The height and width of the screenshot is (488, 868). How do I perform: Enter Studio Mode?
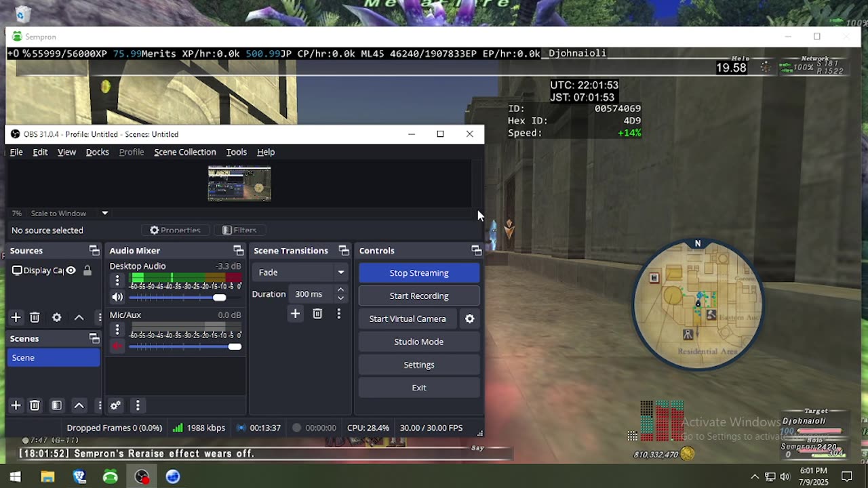419,342
